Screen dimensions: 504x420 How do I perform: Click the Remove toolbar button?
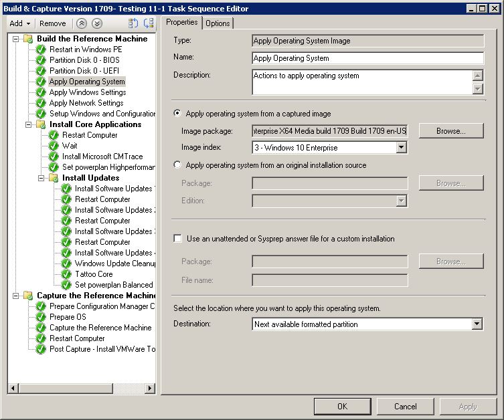pyautogui.click(x=53, y=23)
